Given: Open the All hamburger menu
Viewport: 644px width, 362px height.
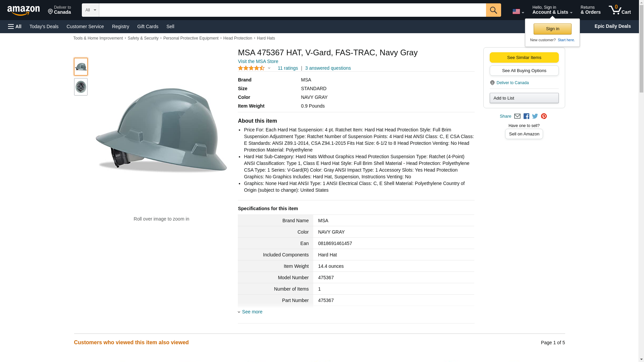Looking at the screenshot, I should [15, 26].
